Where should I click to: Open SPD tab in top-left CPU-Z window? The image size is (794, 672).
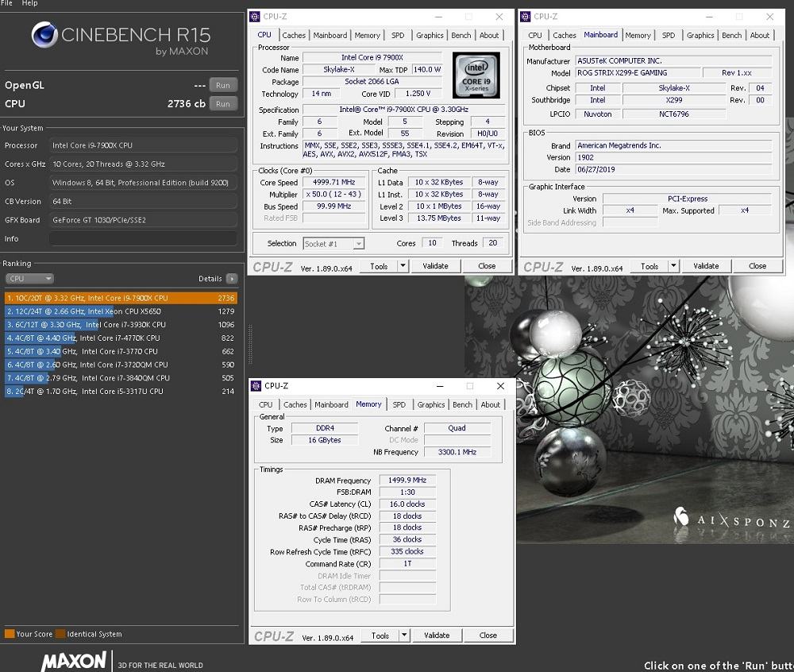click(x=398, y=36)
